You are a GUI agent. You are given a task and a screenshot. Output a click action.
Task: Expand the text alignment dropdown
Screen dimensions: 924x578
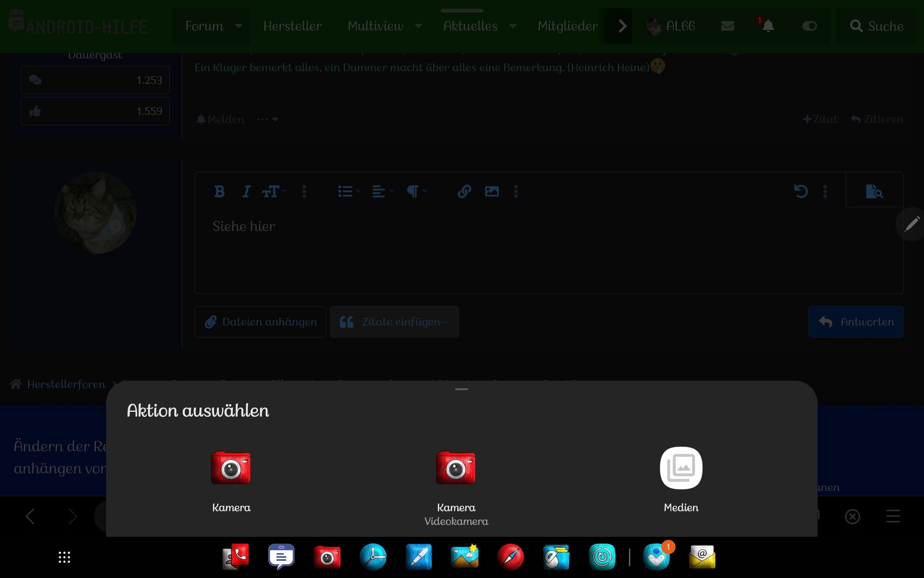point(383,191)
